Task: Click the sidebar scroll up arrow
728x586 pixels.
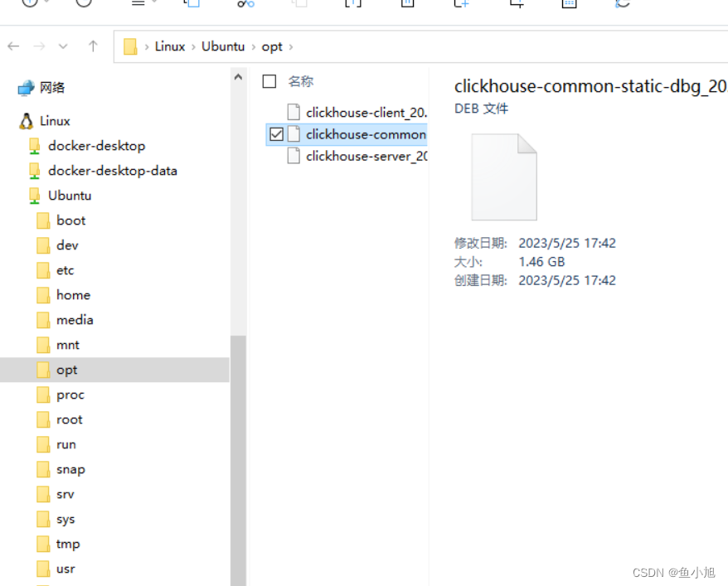Action: (238, 77)
